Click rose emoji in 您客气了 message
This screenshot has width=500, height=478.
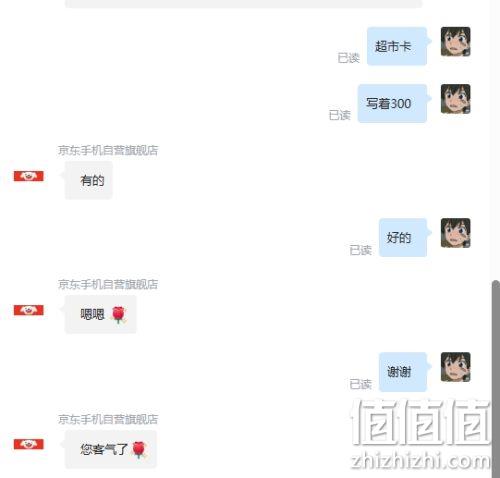tap(139, 449)
